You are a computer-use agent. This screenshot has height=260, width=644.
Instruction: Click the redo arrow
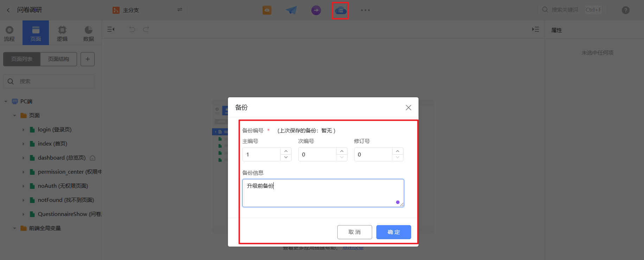tap(146, 29)
